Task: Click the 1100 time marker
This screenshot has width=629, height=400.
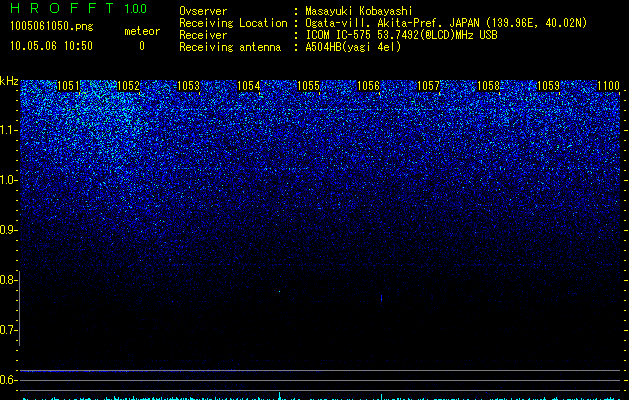Action: 609,86
